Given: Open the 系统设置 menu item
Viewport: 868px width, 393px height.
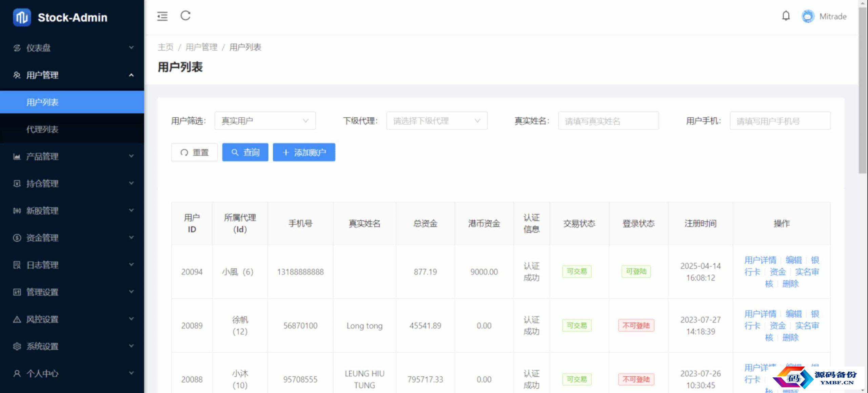Looking at the screenshot, I should click(72, 347).
